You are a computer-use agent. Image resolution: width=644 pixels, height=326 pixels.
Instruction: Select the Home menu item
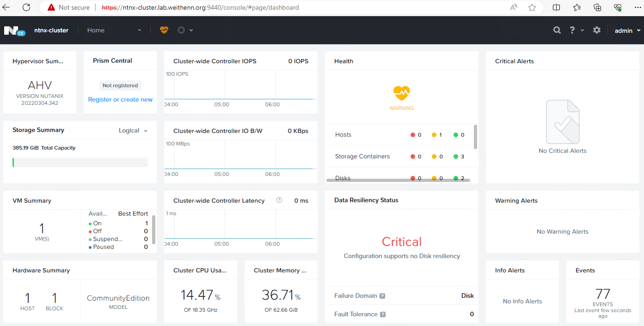(96, 30)
